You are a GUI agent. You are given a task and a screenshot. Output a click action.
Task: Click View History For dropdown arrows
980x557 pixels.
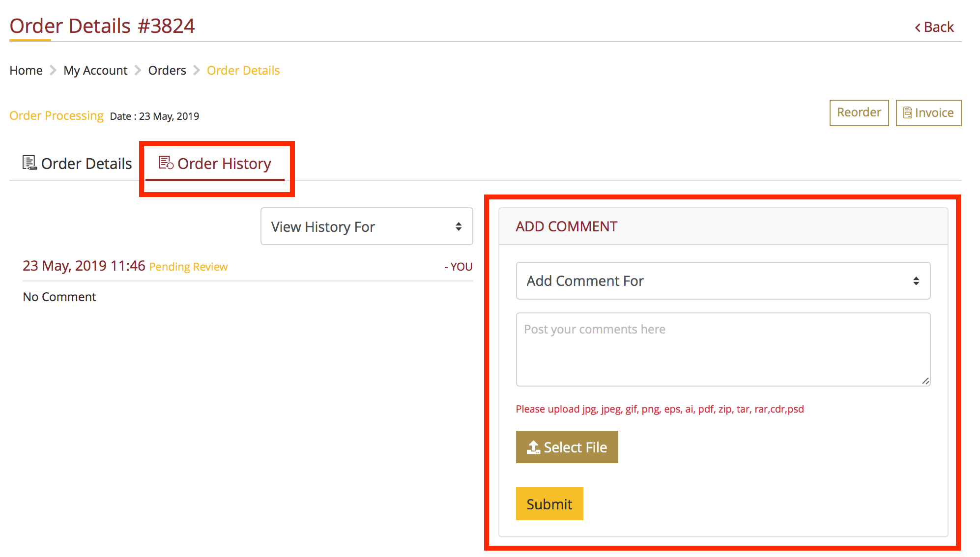[x=458, y=226]
